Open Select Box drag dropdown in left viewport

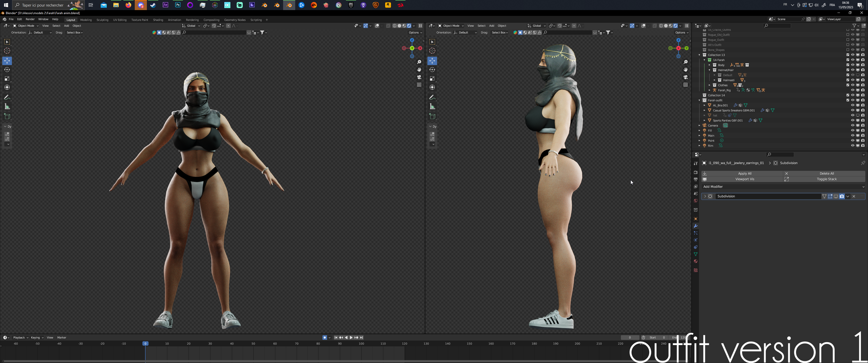point(74,33)
